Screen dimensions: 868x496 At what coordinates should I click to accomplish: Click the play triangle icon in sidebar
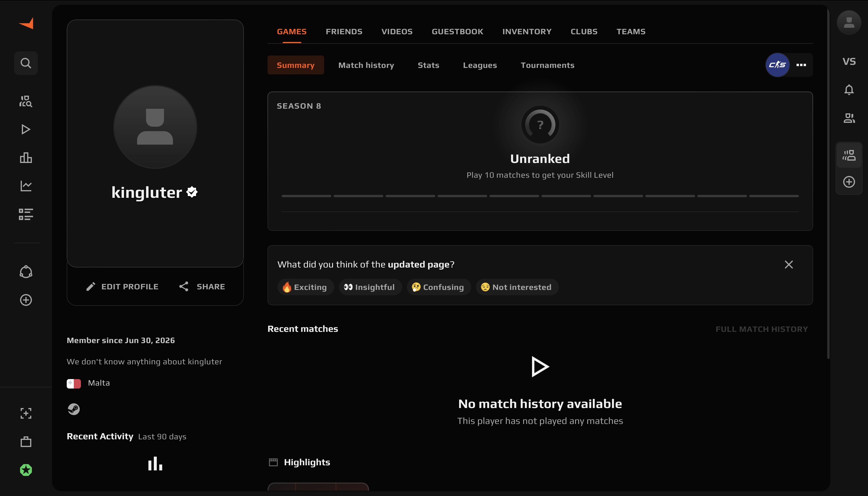click(26, 129)
